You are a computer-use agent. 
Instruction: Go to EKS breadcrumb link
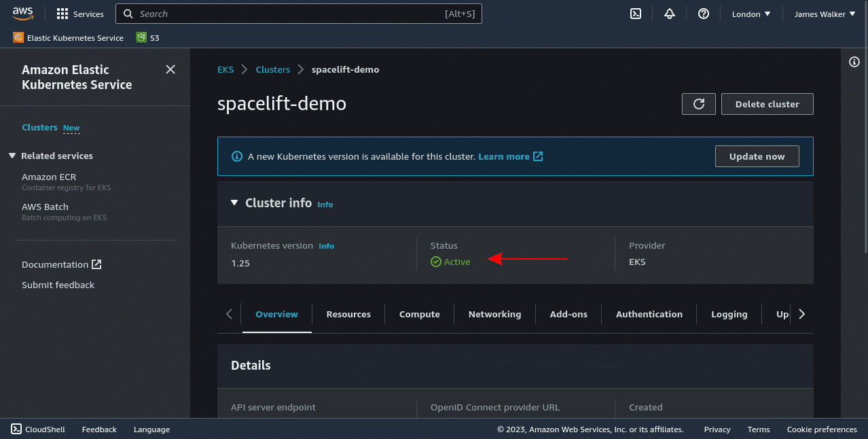click(x=225, y=69)
